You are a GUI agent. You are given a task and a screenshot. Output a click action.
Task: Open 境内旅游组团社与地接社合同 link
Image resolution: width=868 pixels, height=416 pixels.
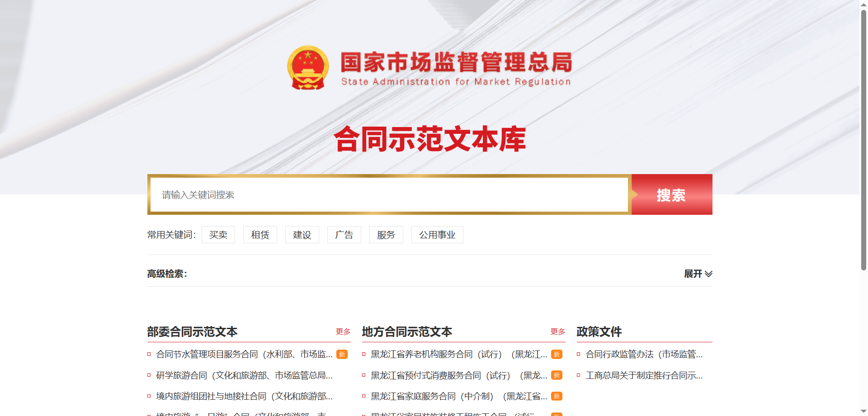244,396
